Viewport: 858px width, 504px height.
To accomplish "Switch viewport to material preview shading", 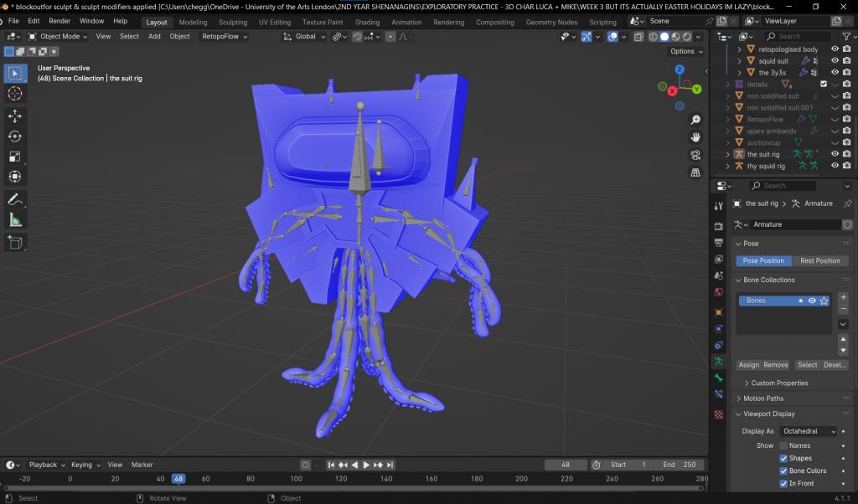I will pos(676,37).
